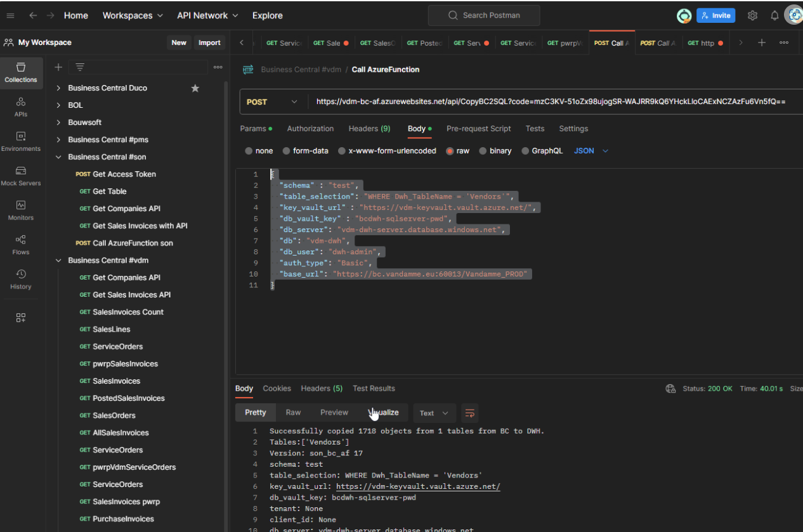803x532 pixels.
Task: Switch to the Pre-request Script tab
Action: [478, 129]
